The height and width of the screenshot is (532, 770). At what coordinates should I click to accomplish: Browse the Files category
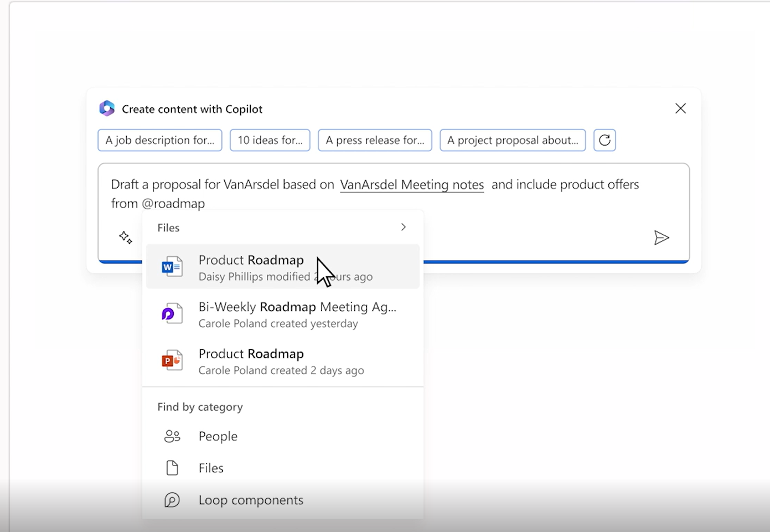point(211,468)
